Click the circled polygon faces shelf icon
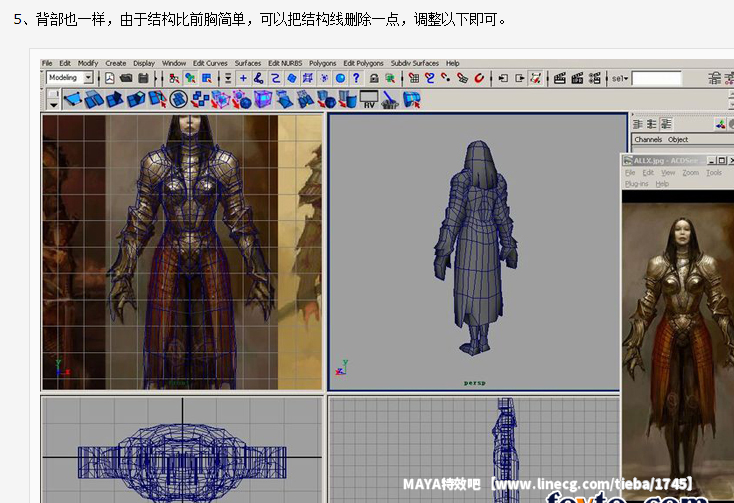Screen dimensions: 734x503 (x=178, y=99)
